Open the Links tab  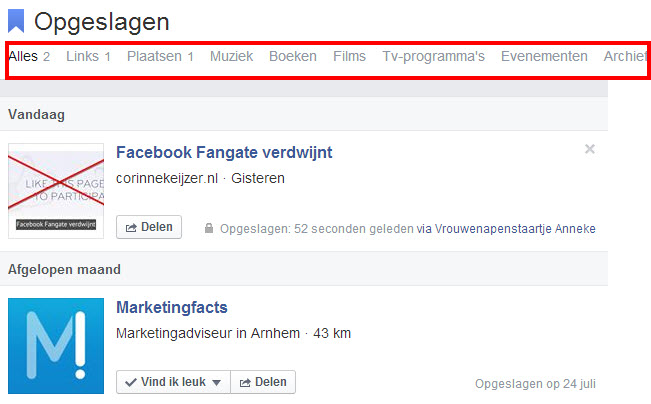coord(88,56)
